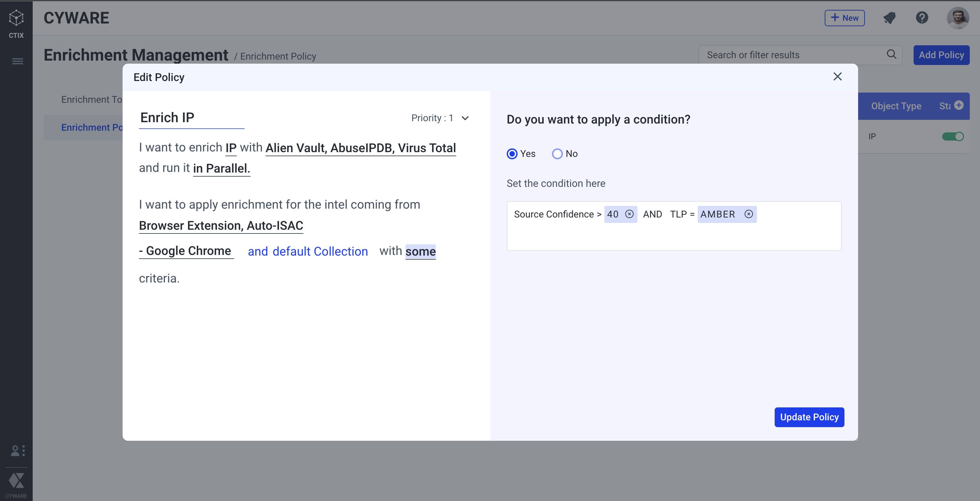980x501 pixels.
Task: Click the Enrich IP policy name field
Action: 191,118
